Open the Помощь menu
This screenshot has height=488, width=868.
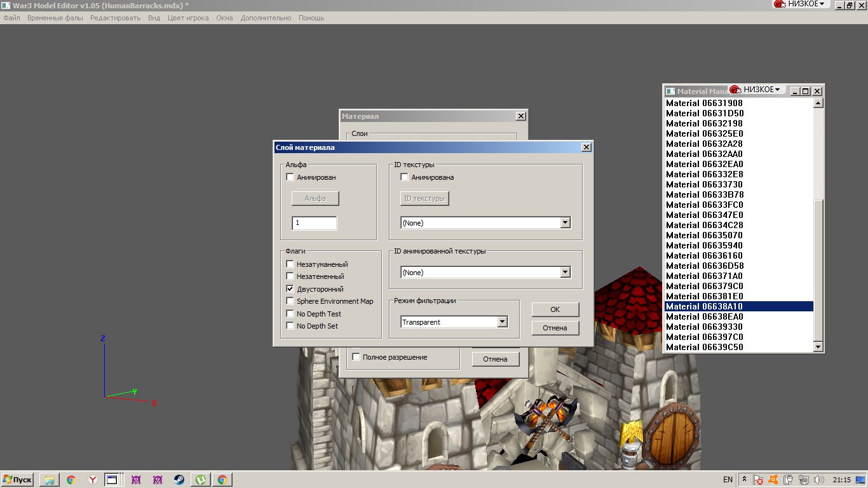tap(311, 18)
